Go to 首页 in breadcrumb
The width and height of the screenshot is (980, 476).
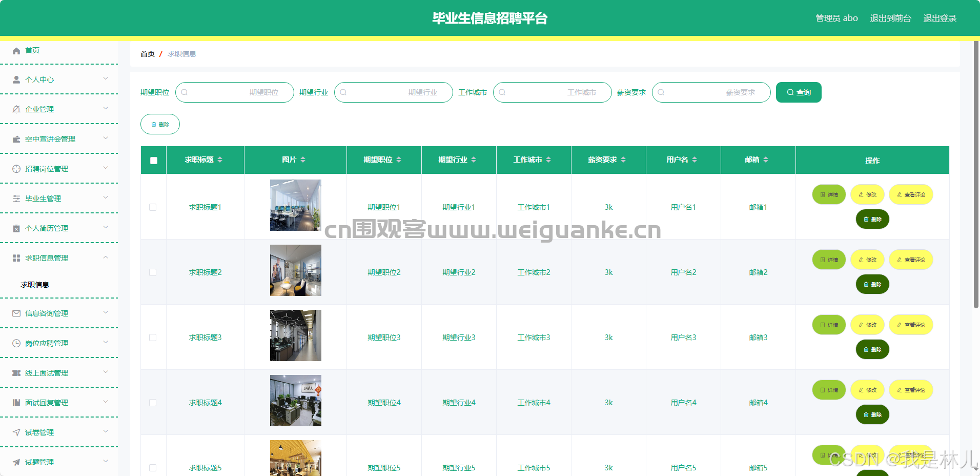click(x=148, y=54)
